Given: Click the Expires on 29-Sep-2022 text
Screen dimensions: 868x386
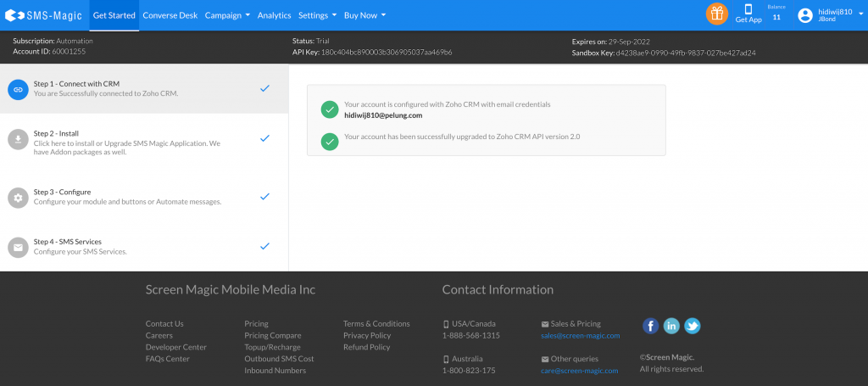Looking at the screenshot, I should point(610,42).
